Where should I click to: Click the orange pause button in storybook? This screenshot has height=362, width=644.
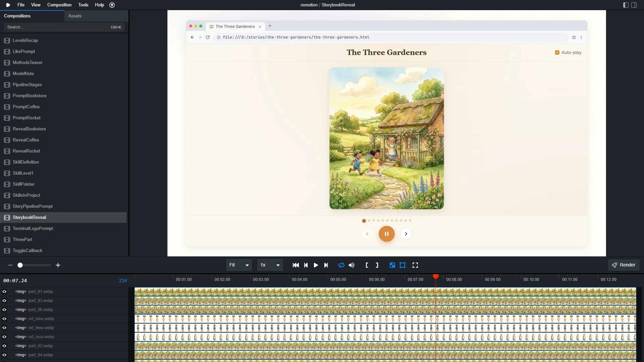coord(386,234)
